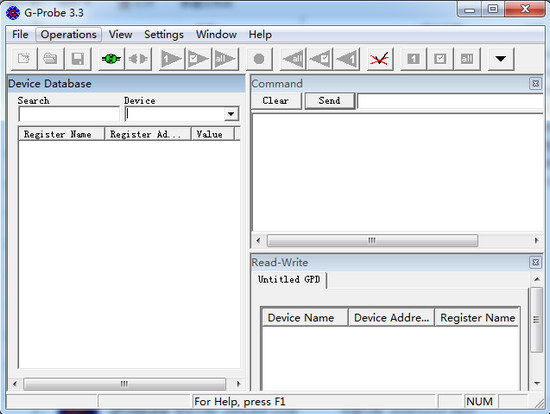
Task: Close the Read-Write panel
Action: pos(535,262)
